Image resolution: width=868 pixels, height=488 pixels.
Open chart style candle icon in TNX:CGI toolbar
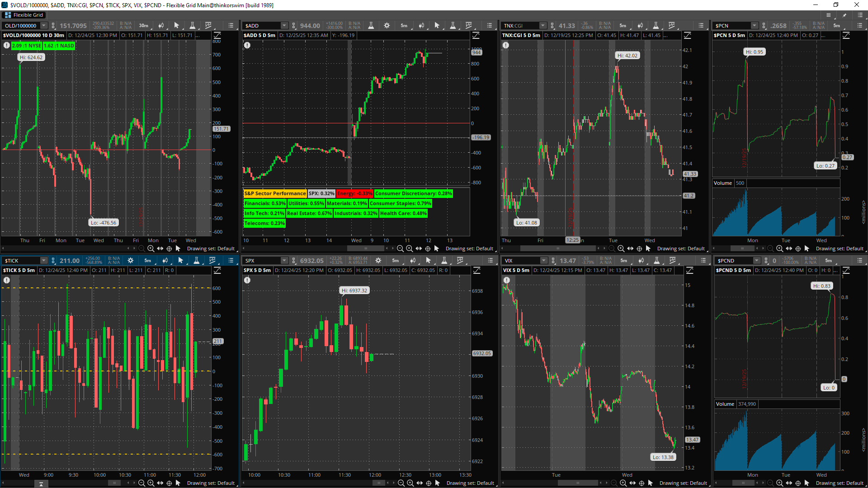coord(640,26)
